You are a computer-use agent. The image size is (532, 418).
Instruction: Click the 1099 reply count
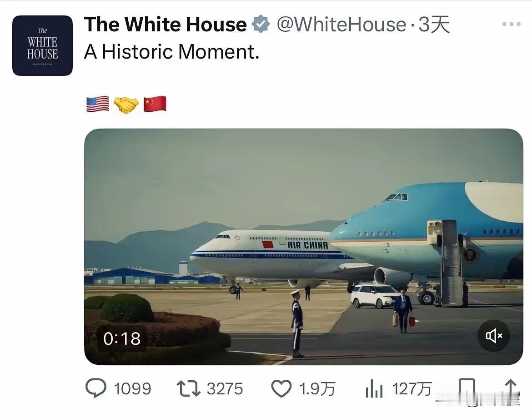pos(132,388)
